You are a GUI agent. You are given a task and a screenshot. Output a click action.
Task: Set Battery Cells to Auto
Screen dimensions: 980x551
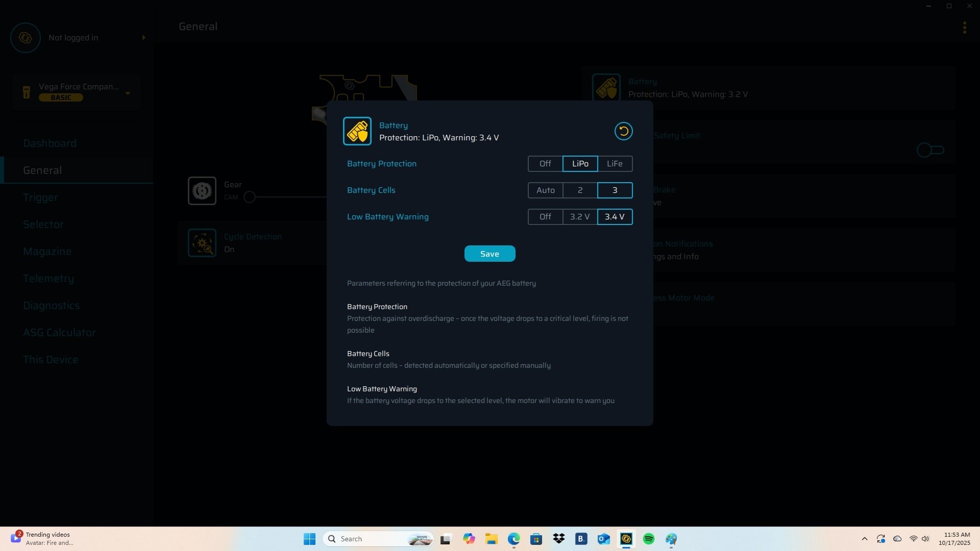click(545, 190)
